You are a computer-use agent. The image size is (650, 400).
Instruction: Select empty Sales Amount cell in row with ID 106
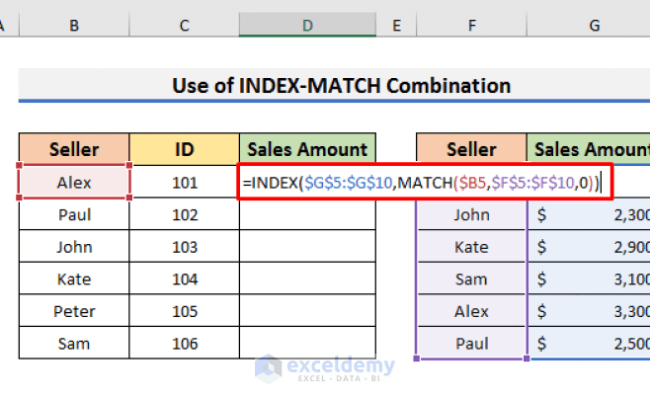[x=308, y=343]
